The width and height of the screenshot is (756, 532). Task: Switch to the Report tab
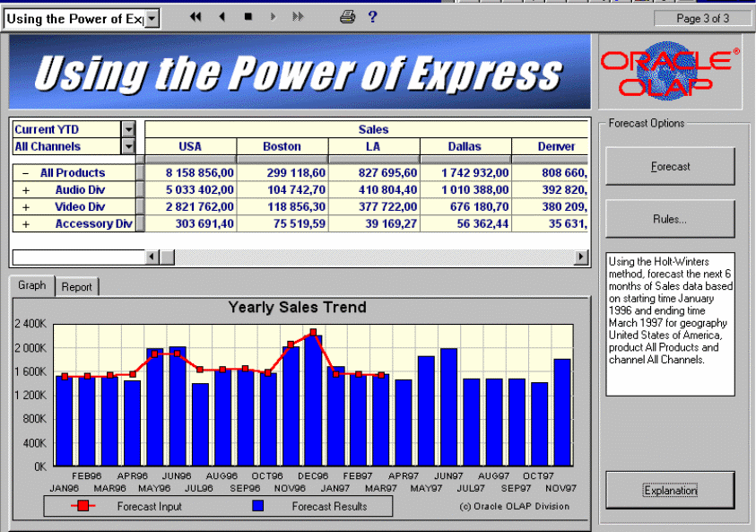tap(76, 287)
